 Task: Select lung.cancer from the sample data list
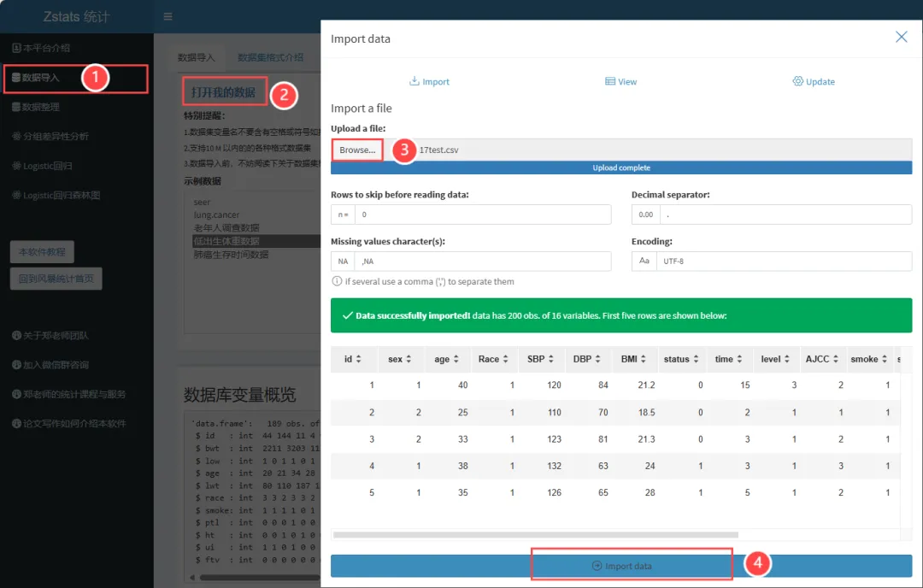[x=216, y=215]
